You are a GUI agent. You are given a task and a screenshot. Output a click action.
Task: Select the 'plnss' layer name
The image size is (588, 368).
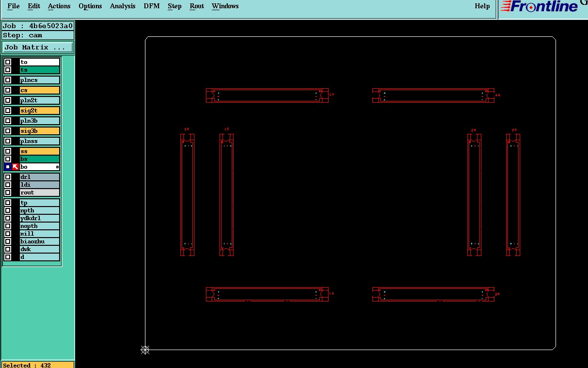point(40,141)
